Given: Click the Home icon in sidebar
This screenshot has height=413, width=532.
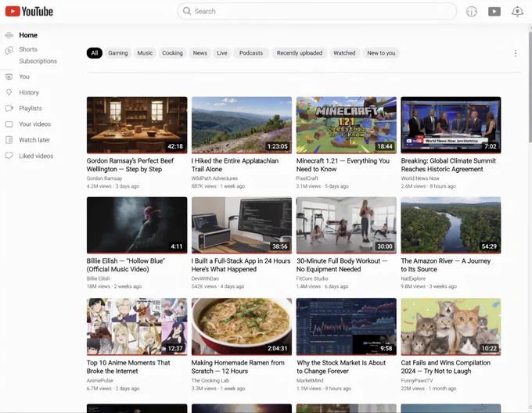Looking at the screenshot, I should click(9, 35).
